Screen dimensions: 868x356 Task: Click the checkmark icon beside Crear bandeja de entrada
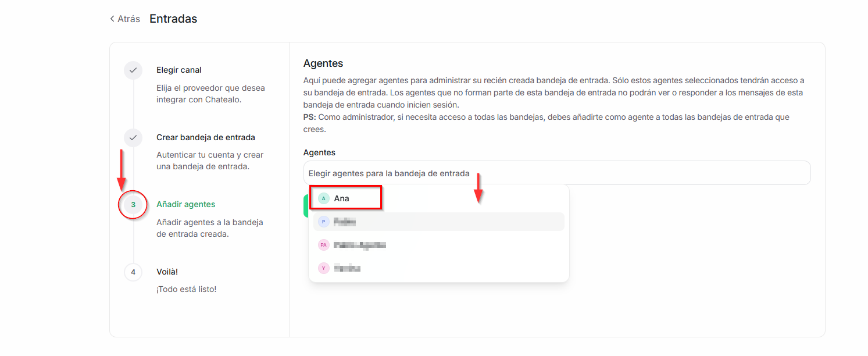click(133, 138)
